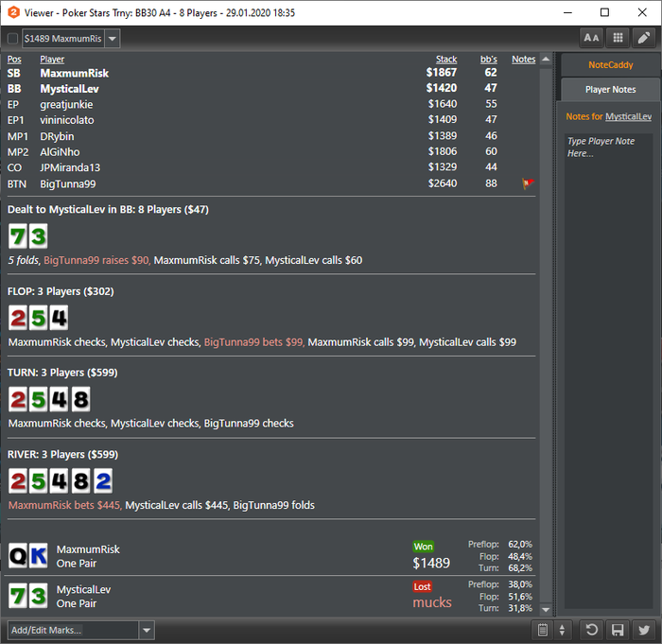Click the Add/Edit Marks combo field

pyautogui.click(x=73, y=631)
